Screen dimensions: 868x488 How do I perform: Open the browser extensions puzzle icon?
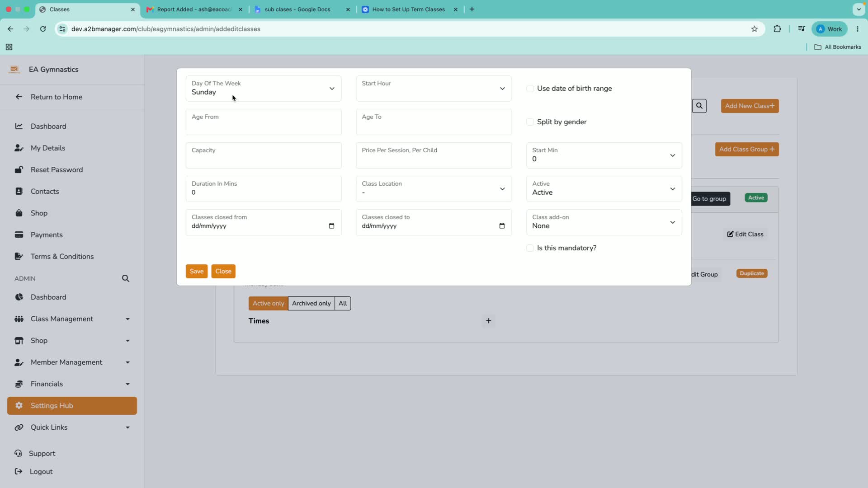point(777,29)
